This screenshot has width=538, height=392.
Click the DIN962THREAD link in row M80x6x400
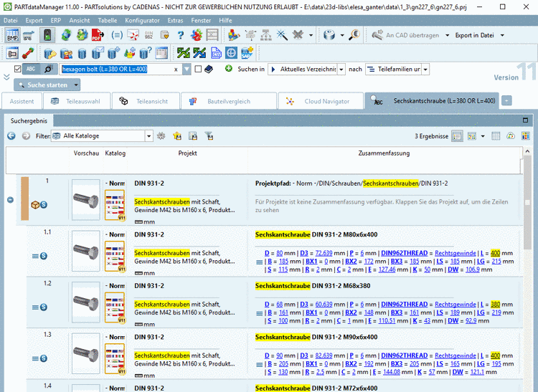[404, 253]
